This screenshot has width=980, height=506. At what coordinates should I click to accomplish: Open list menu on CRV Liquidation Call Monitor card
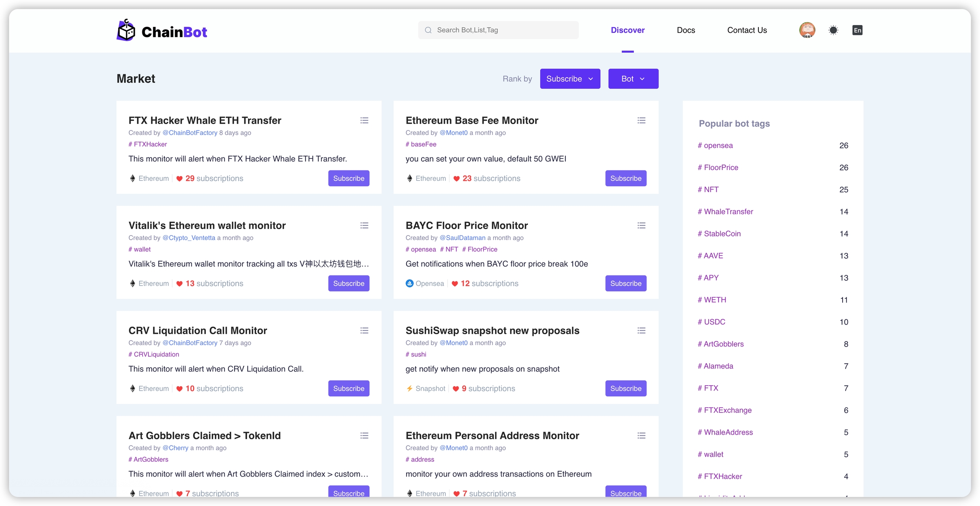click(364, 330)
